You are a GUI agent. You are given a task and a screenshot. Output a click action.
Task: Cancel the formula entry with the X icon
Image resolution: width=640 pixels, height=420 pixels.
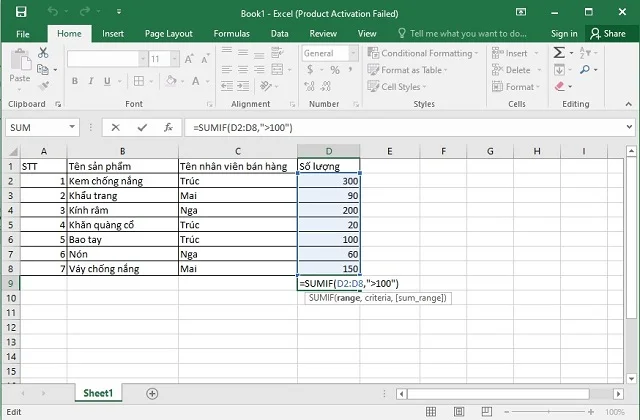(117, 128)
